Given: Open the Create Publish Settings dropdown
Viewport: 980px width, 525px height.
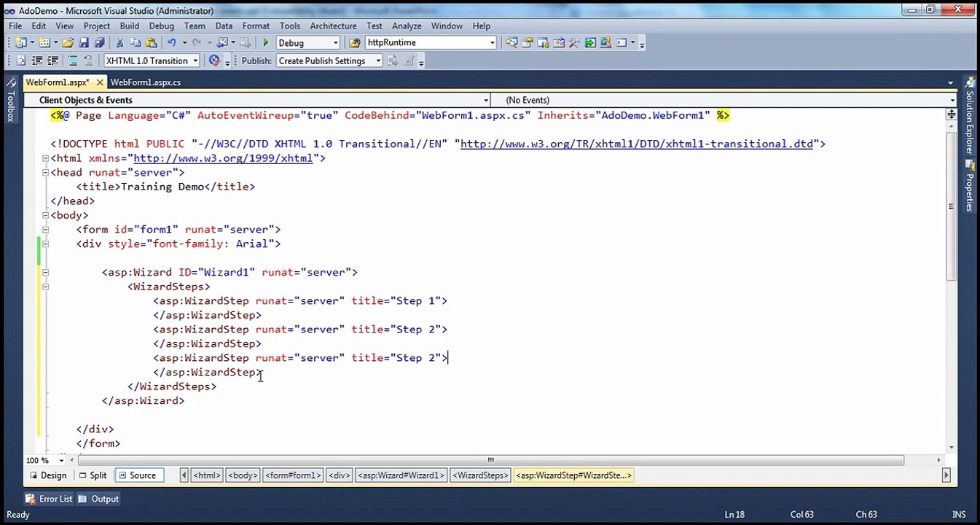Looking at the screenshot, I should (x=377, y=61).
